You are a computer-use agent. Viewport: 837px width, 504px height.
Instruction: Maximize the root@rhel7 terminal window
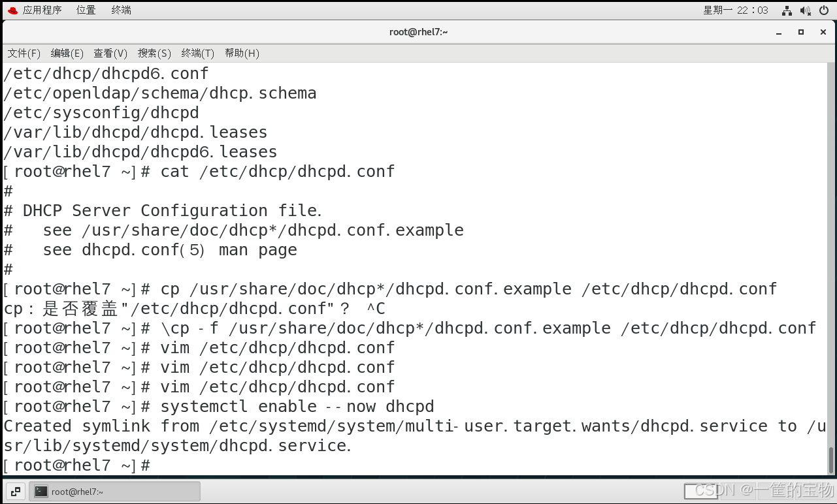click(801, 31)
